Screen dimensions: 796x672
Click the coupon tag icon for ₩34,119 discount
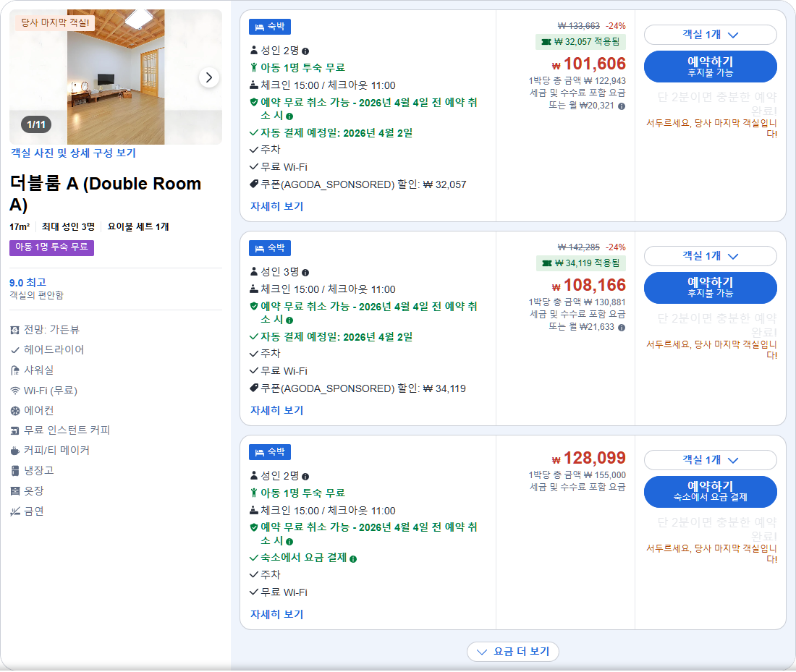(x=254, y=388)
